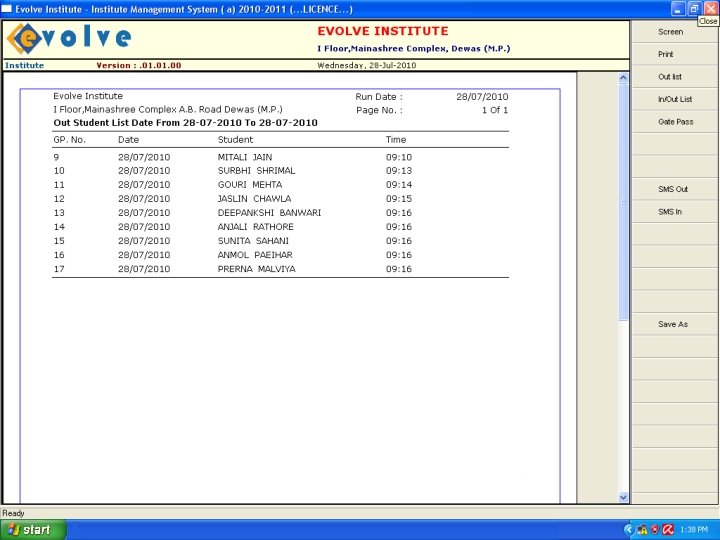Click the Avira umbrella tray icon
The image size is (720, 540).
pos(668,530)
